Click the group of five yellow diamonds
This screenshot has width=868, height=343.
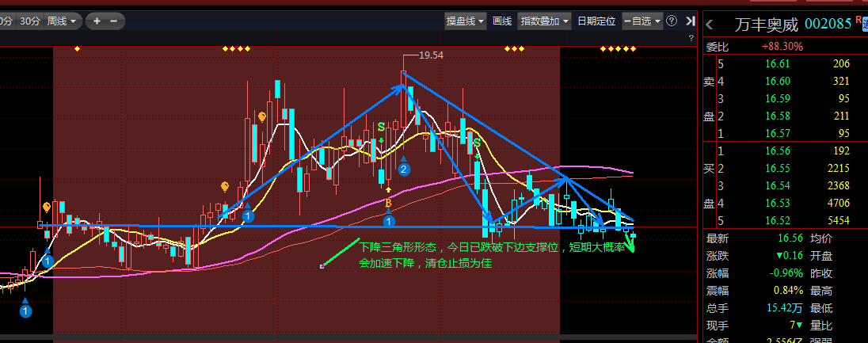coord(619,49)
